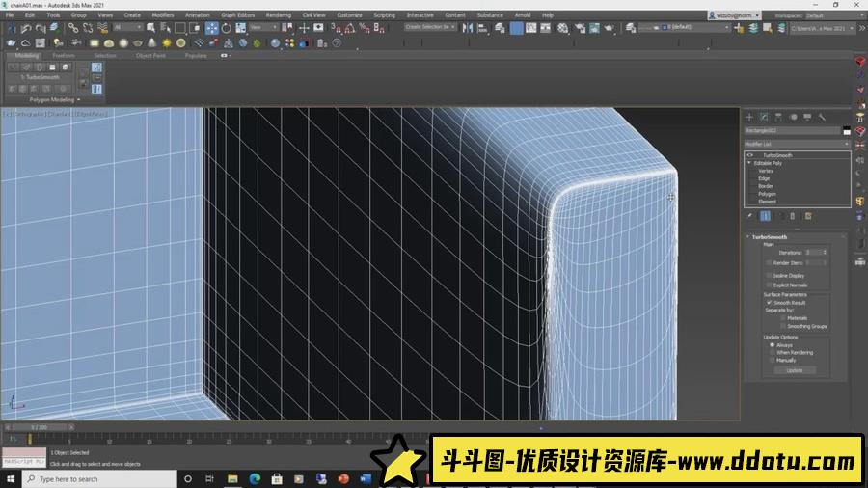
Task: Open the Utilities wrench tab
Action: [x=822, y=117]
